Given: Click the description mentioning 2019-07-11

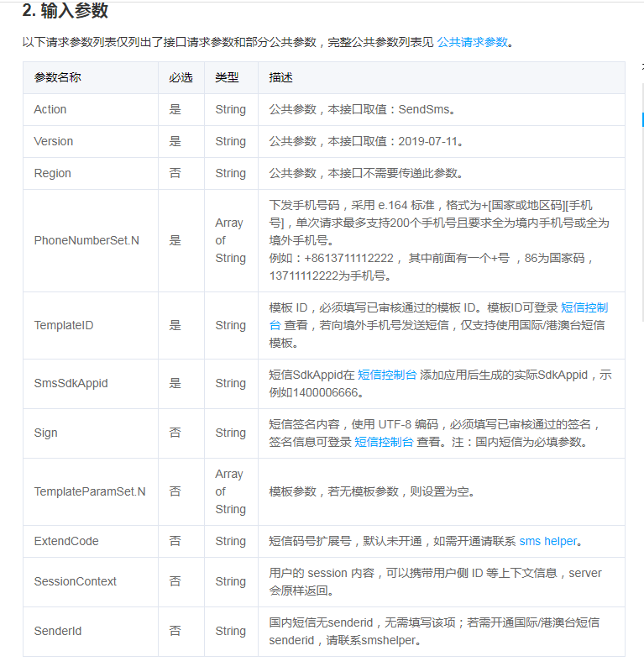Looking at the screenshot, I should coord(366,141).
